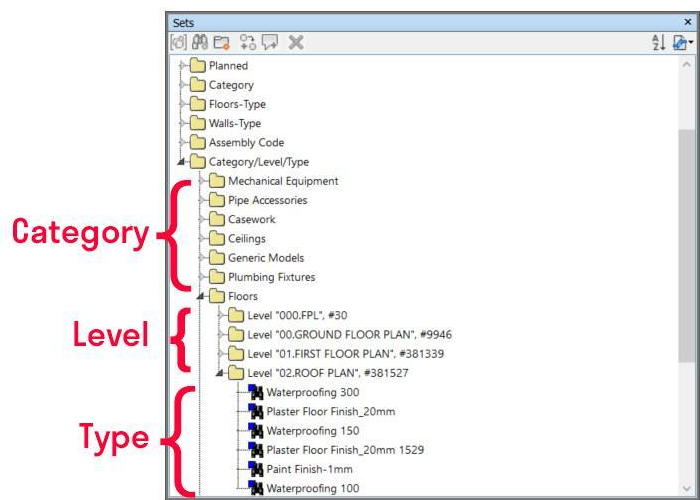Select the "Floors" folder label
This screenshot has width=700, height=500.
click(243, 296)
